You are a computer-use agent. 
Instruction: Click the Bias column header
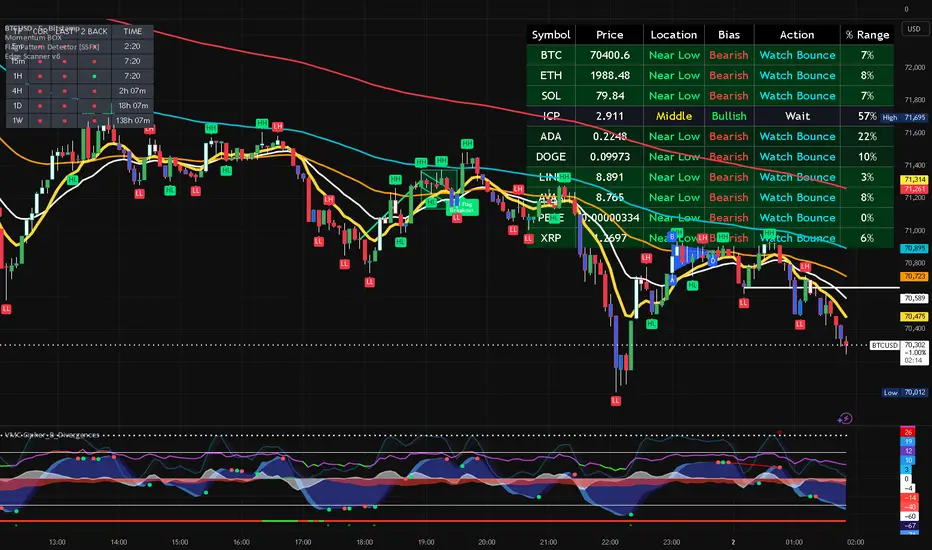coord(729,34)
